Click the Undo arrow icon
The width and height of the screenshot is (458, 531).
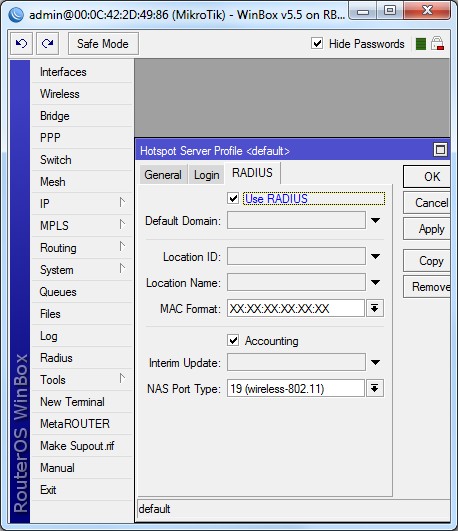pyautogui.click(x=21, y=43)
